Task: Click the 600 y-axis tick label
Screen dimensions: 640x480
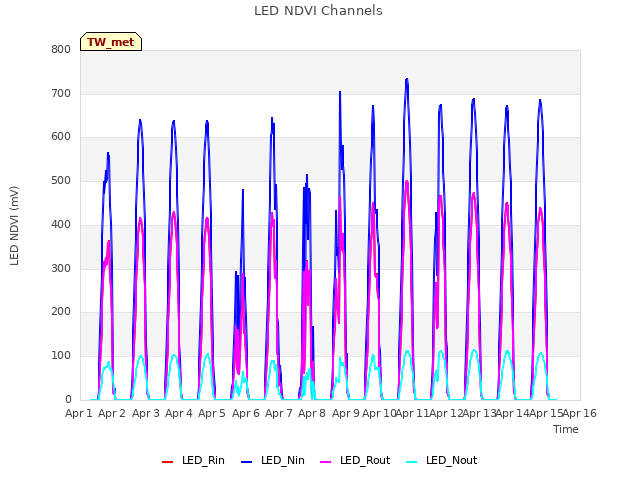Action: coord(61,137)
